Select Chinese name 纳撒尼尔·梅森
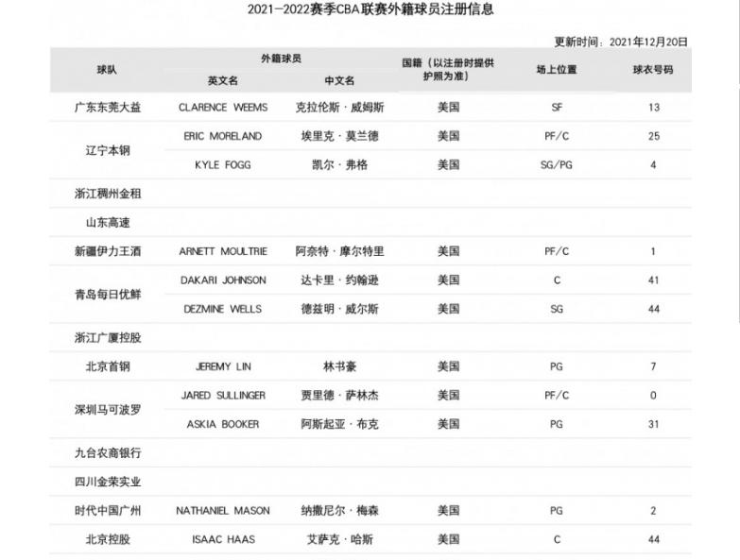 (340, 510)
